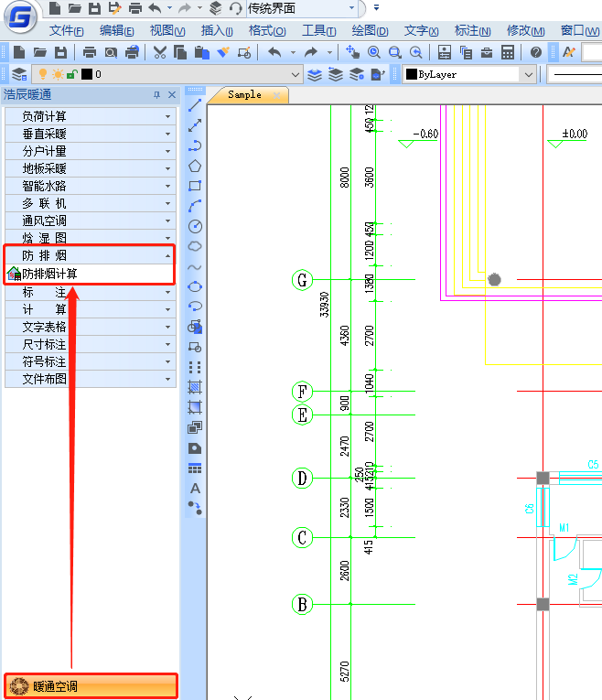
Task: Select the Table tool icon
Action: pos(195,468)
